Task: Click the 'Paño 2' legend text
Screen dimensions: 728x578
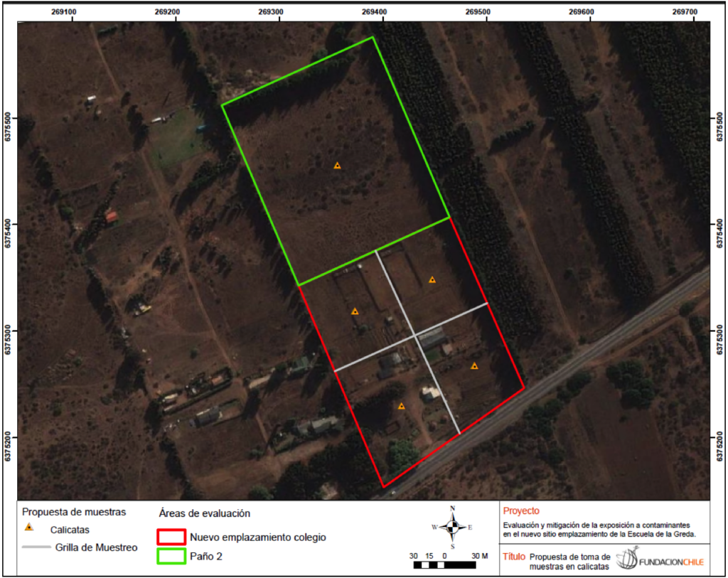Action: coord(205,557)
